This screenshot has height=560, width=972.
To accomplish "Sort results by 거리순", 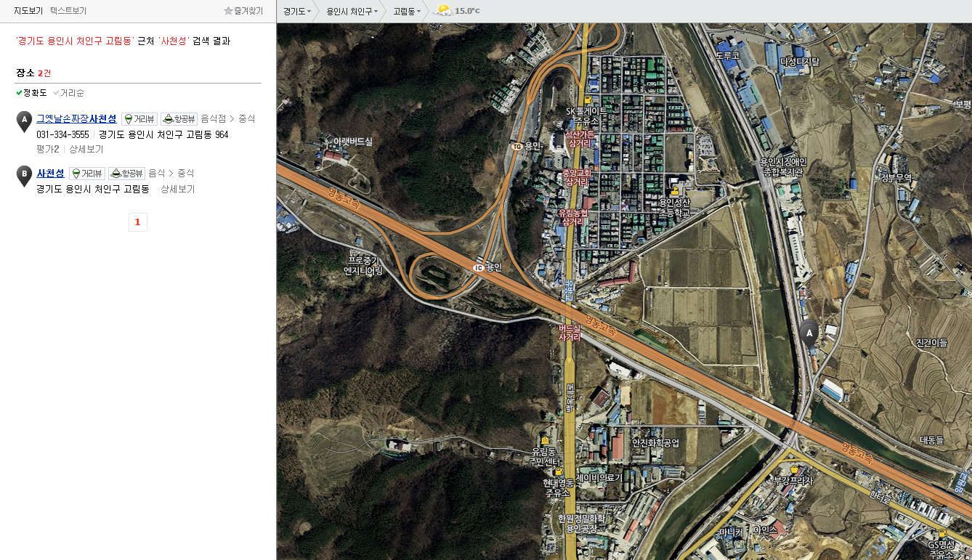I will (69, 93).
